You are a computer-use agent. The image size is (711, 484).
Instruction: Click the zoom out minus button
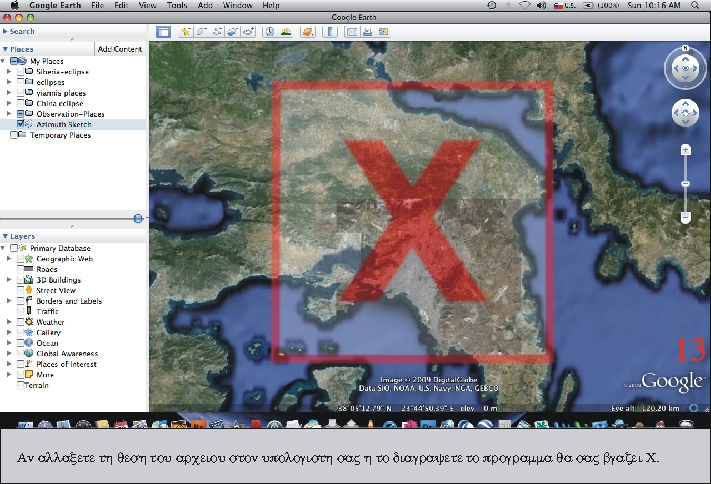(x=686, y=218)
